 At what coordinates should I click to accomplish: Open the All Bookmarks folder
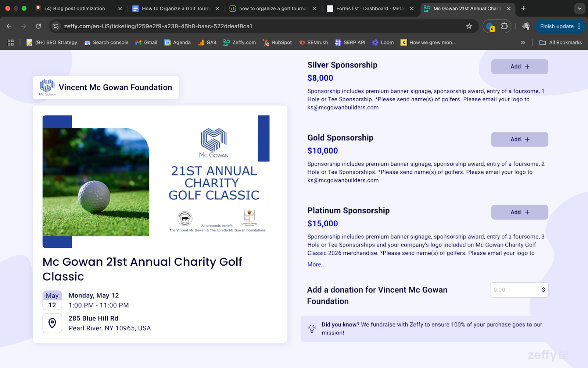click(560, 43)
